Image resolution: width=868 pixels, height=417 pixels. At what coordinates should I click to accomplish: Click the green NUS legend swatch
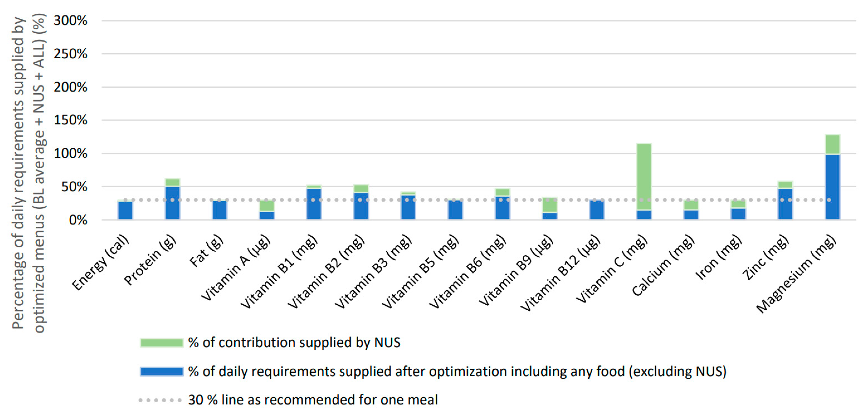point(161,343)
